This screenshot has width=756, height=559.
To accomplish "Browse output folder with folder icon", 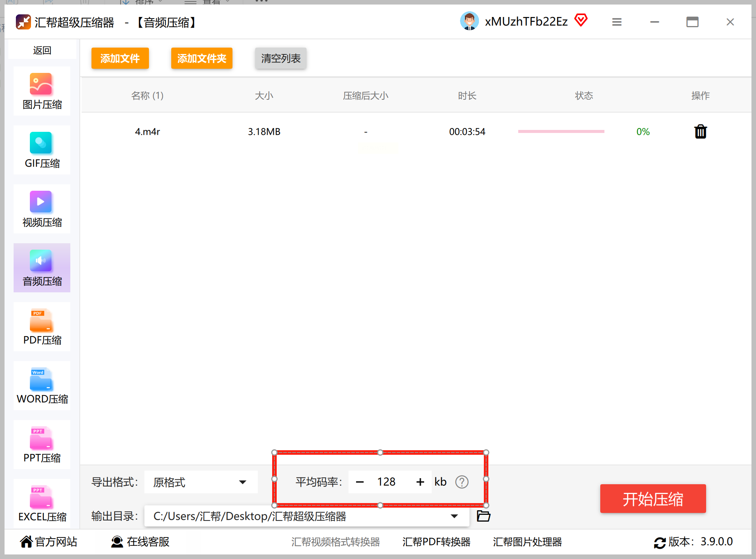I will click(x=483, y=516).
